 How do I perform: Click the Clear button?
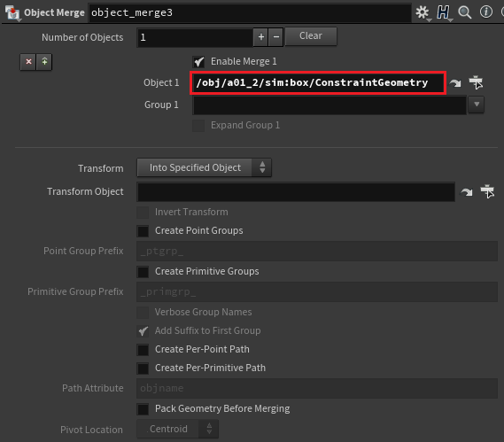point(311,36)
